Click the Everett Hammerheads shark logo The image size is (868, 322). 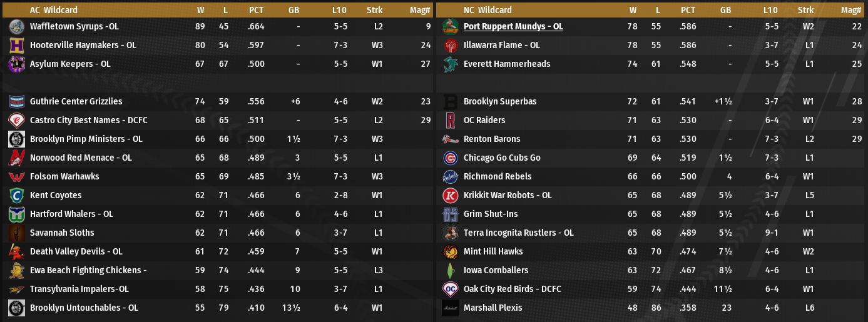click(451, 64)
